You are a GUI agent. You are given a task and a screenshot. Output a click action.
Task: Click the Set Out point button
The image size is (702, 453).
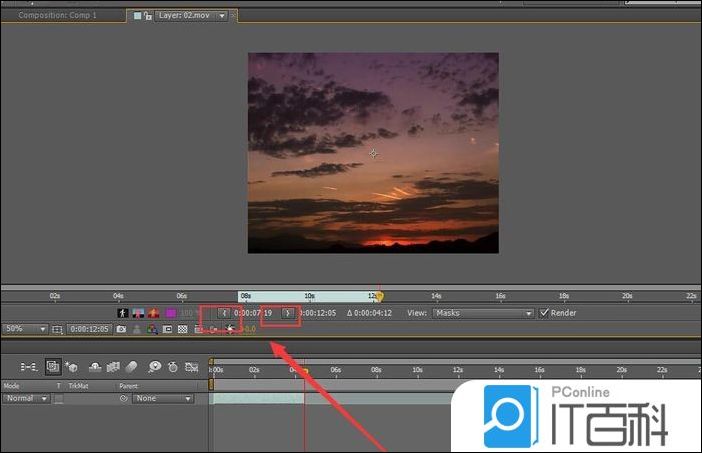287,313
